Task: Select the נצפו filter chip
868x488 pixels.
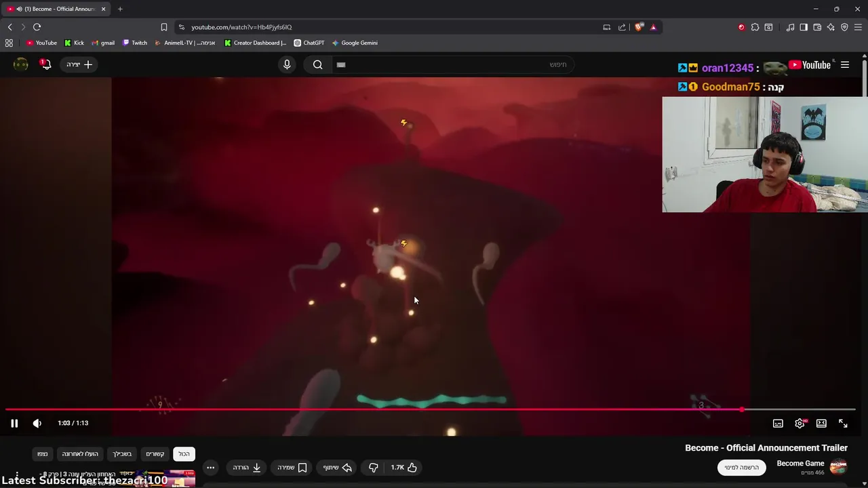Action: pyautogui.click(x=43, y=454)
